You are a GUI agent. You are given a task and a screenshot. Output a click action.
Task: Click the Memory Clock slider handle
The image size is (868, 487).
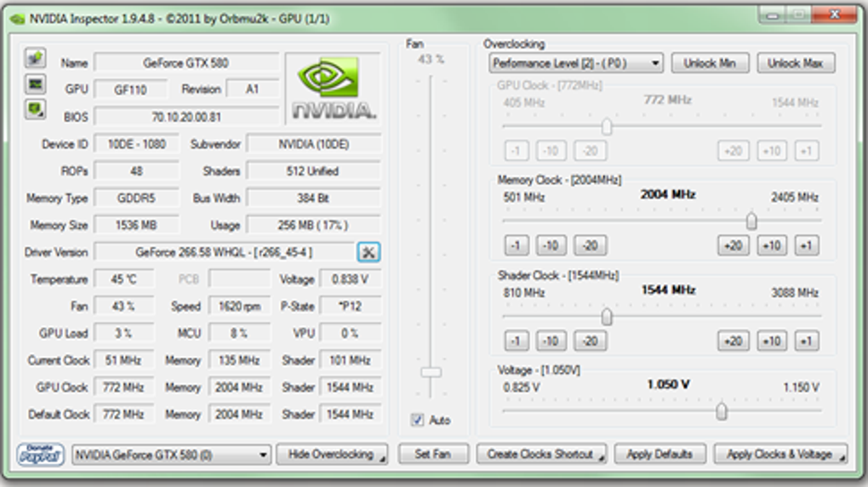click(x=751, y=221)
